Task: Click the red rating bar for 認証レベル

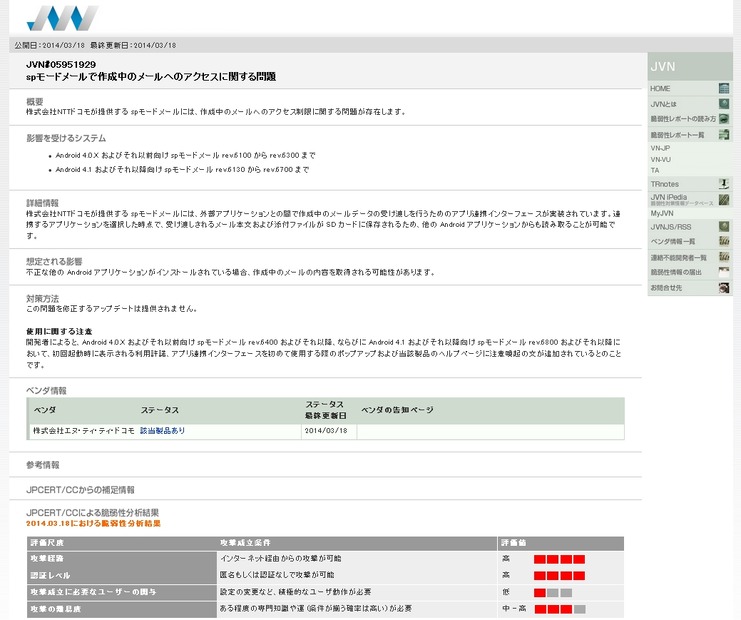Action: (x=560, y=576)
